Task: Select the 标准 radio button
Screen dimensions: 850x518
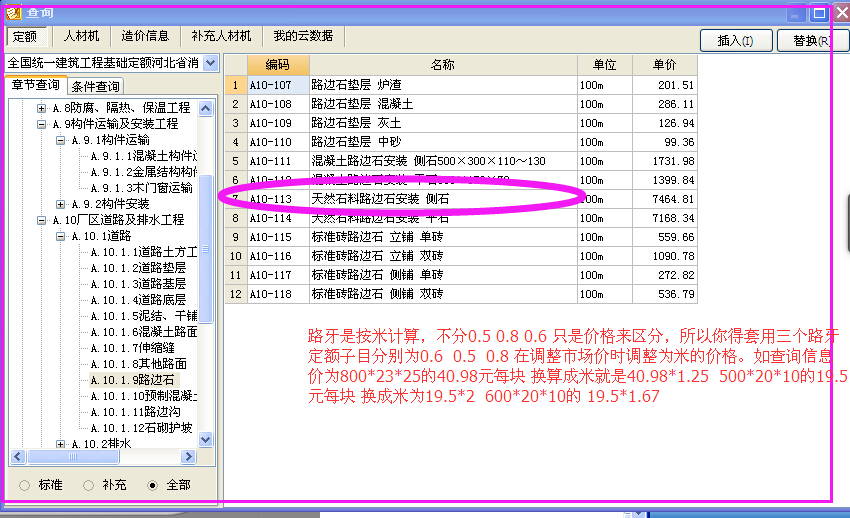Action: pos(24,485)
